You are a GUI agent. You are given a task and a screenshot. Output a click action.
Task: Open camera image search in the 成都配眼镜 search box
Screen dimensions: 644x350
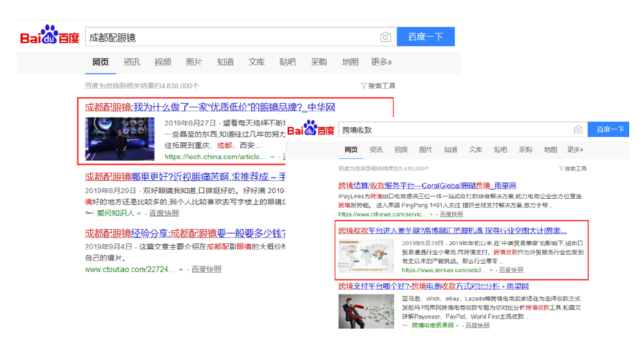(x=385, y=37)
